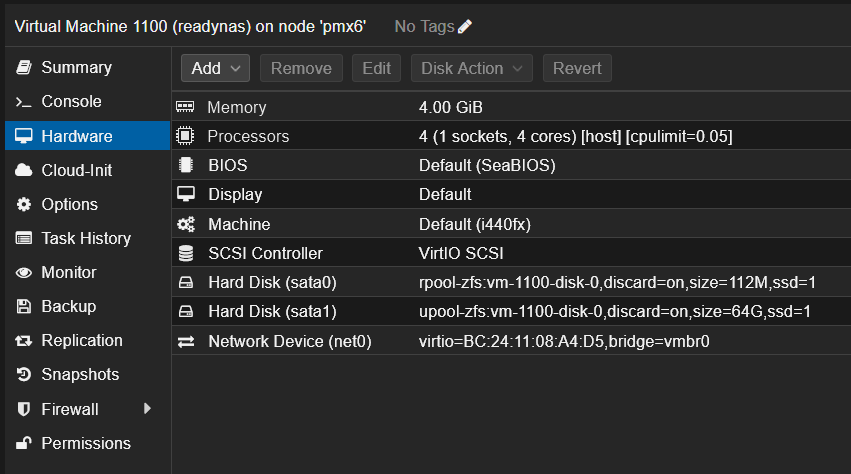The height and width of the screenshot is (474, 851).
Task: Open the Add hardware dropdown
Action: [x=215, y=68]
